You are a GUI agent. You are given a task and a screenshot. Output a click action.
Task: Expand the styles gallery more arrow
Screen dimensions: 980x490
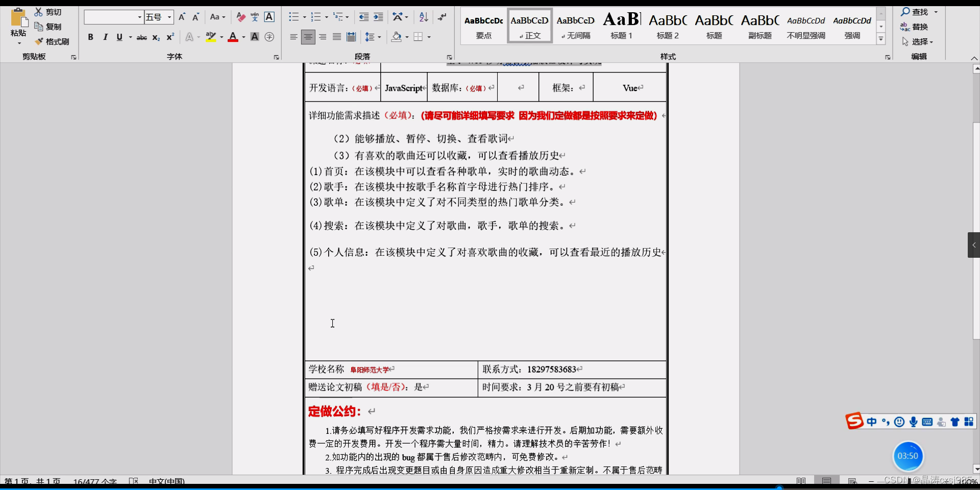[881, 38]
